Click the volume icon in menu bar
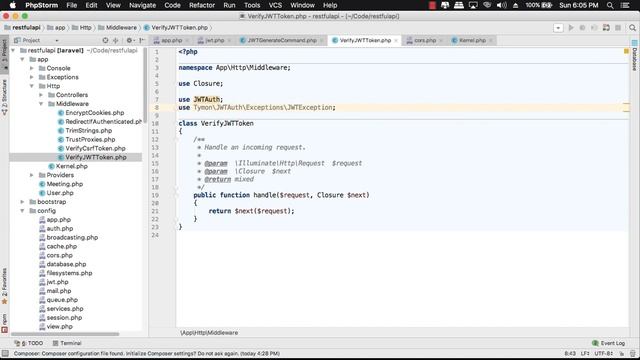640x360 pixels. point(502,5)
